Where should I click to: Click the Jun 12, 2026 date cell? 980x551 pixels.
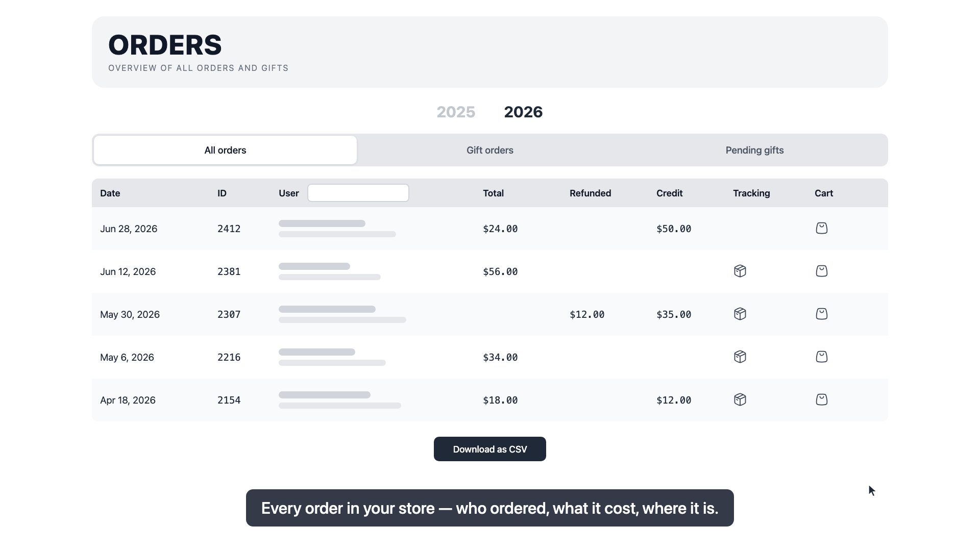128,271
